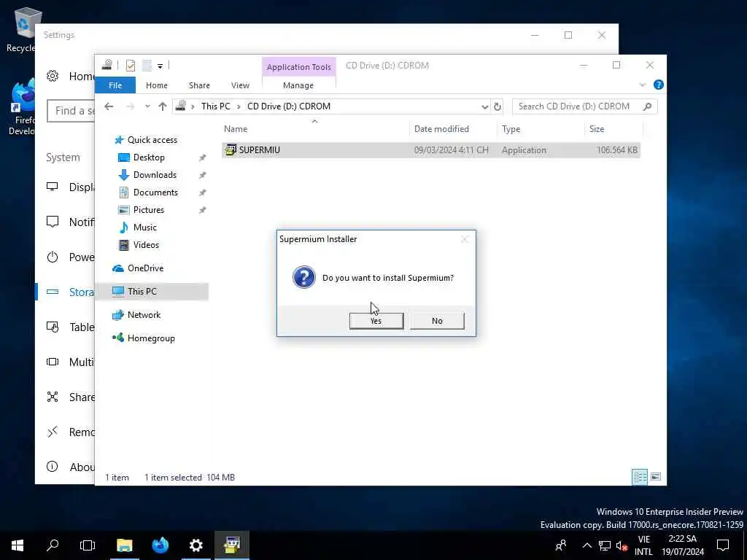Refresh the CD Drive folder

pyautogui.click(x=498, y=106)
